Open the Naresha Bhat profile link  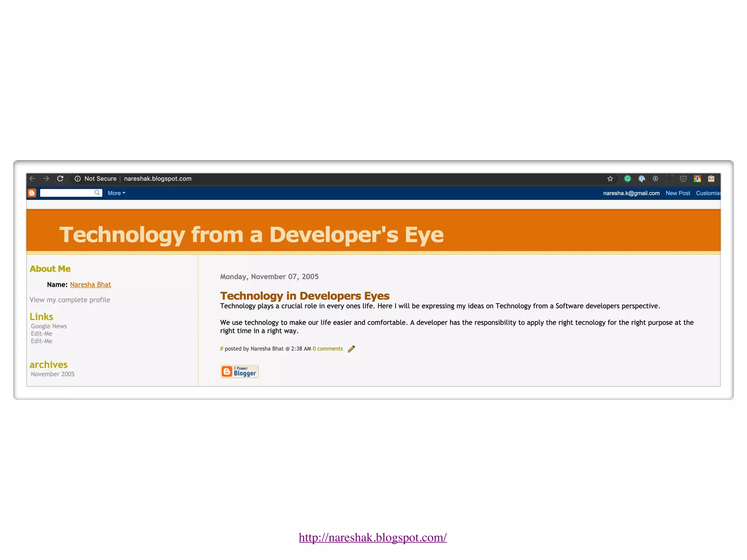coord(90,285)
